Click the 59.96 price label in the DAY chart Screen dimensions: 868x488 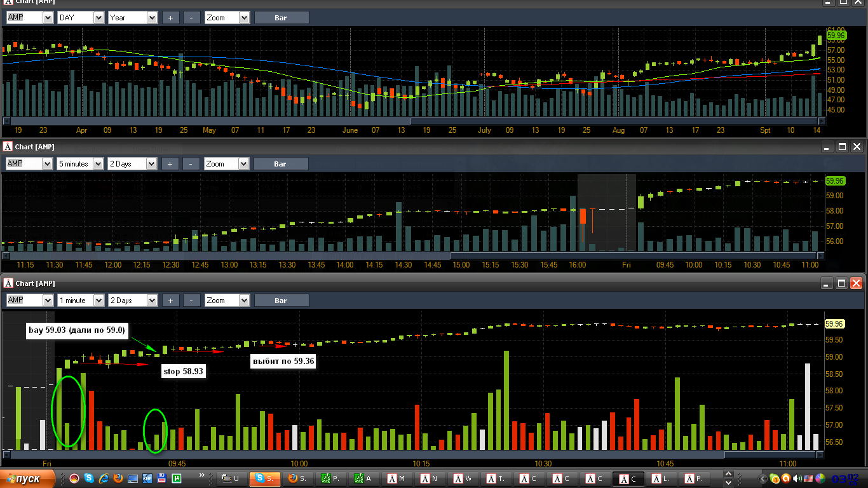tap(837, 36)
